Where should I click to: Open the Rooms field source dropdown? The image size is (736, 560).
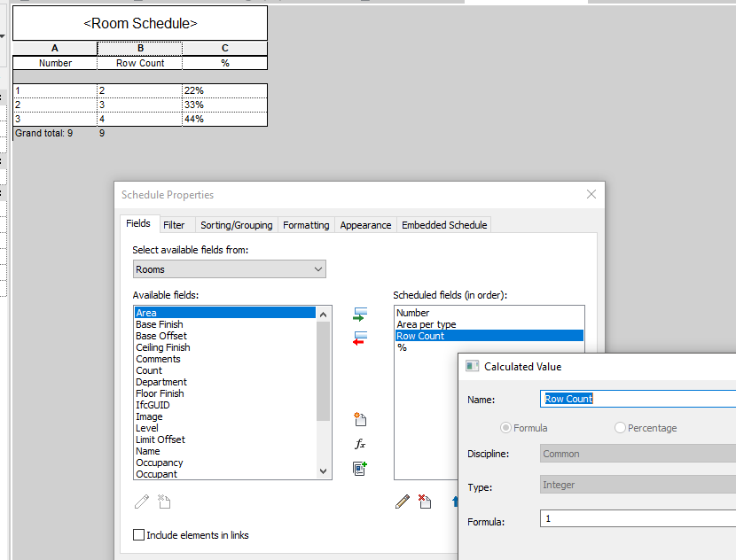(x=229, y=269)
